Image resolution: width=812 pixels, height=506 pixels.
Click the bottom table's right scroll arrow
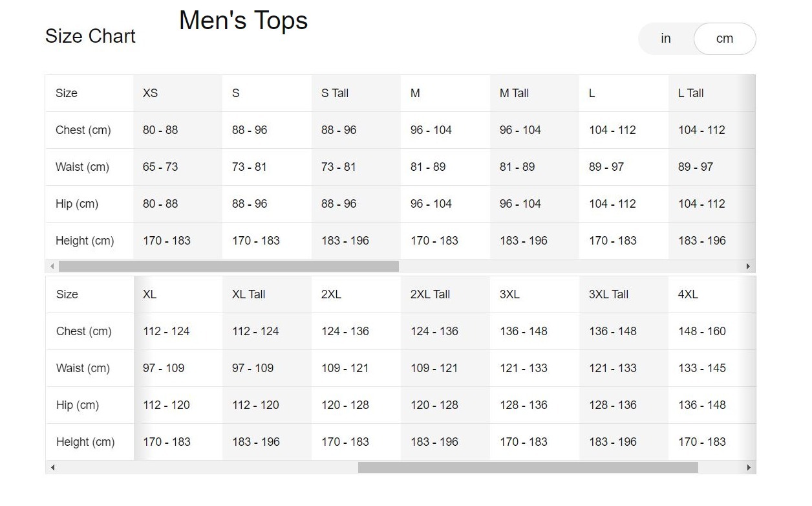click(748, 467)
